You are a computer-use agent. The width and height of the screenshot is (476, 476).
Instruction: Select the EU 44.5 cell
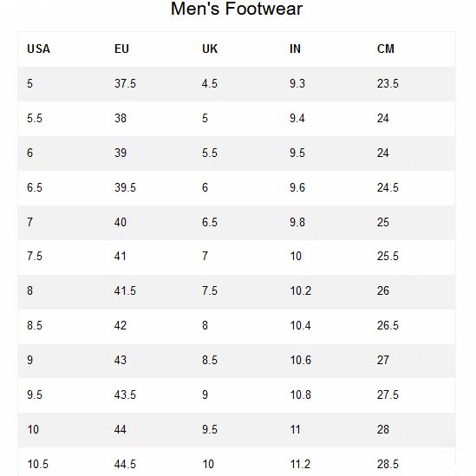click(x=125, y=464)
